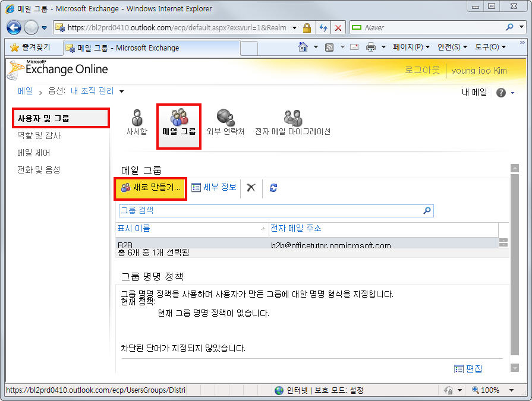The width and height of the screenshot is (532, 401).
Task: Select 사용자 및 그룹 in the sidebar
Action: point(61,118)
